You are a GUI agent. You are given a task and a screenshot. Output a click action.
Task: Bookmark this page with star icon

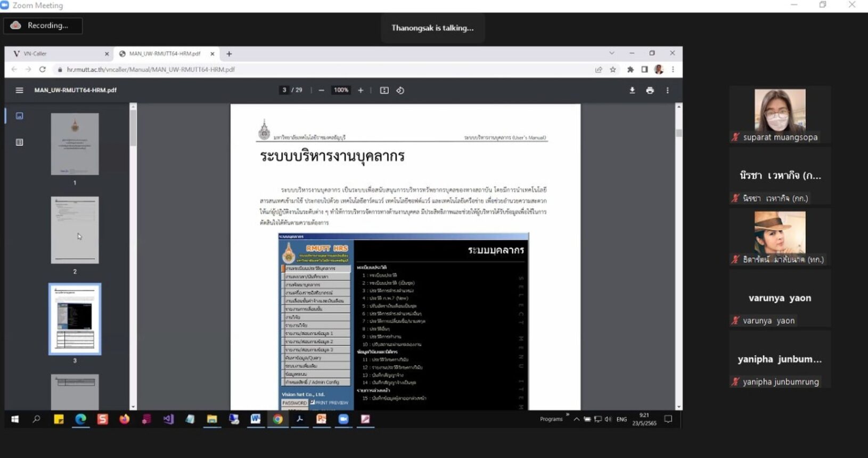(x=613, y=69)
